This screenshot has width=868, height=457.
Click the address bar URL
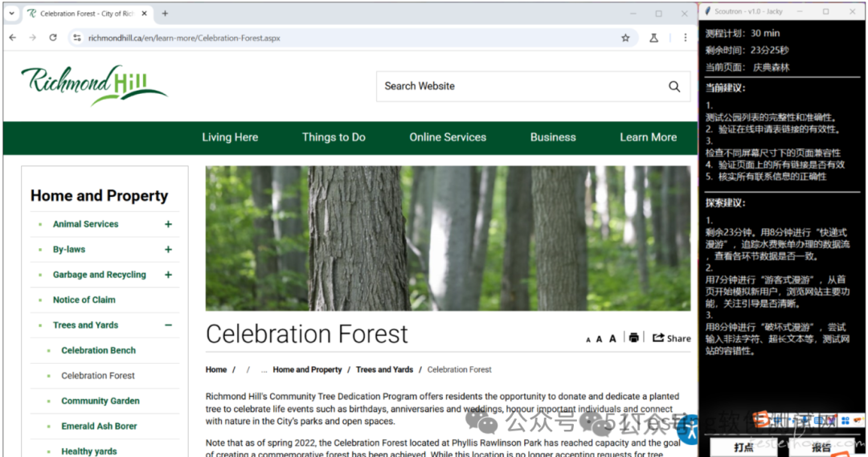coord(184,39)
